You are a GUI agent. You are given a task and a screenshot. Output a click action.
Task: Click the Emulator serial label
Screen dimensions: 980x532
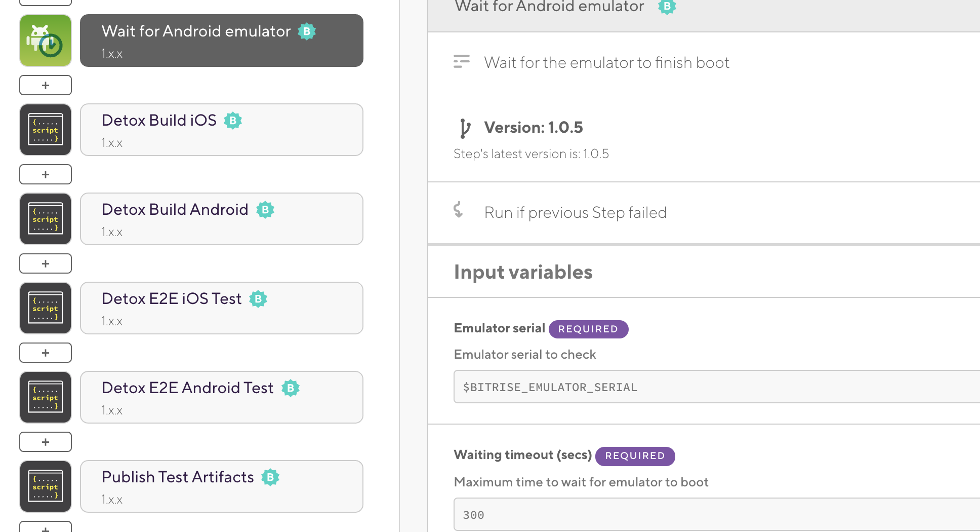(499, 328)
